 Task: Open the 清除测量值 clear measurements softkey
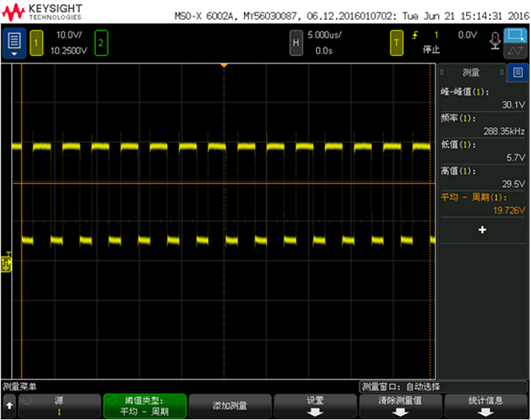(400, 406)
